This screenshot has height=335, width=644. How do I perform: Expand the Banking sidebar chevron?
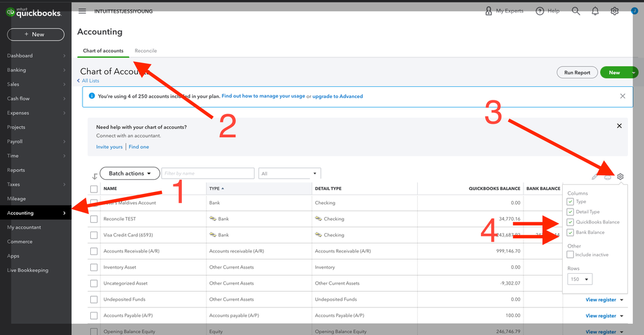[x=64, y=70]
